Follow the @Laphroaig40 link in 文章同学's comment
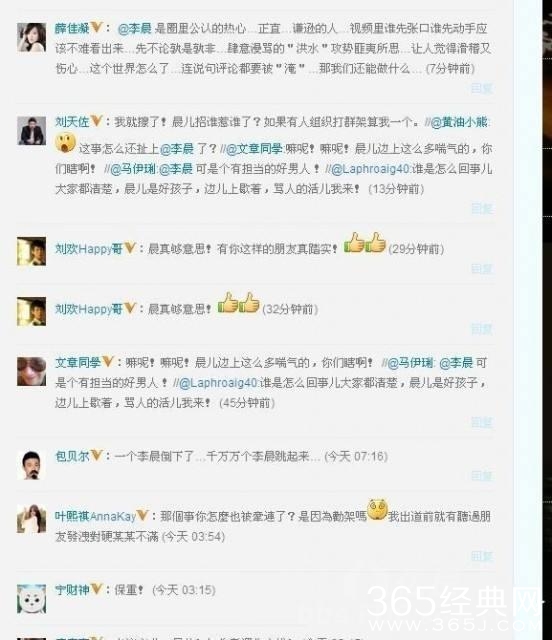The height and width of the screenshot is (640, 552). 218,383
